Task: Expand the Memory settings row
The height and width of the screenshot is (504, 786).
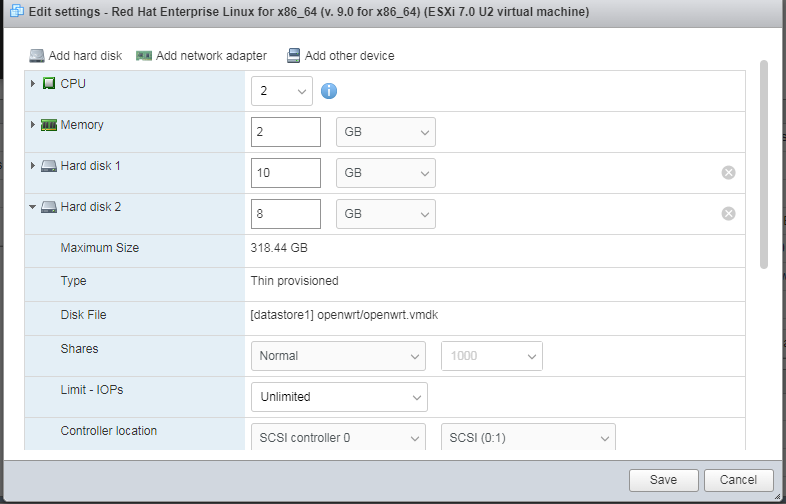Action: [33, 124]
